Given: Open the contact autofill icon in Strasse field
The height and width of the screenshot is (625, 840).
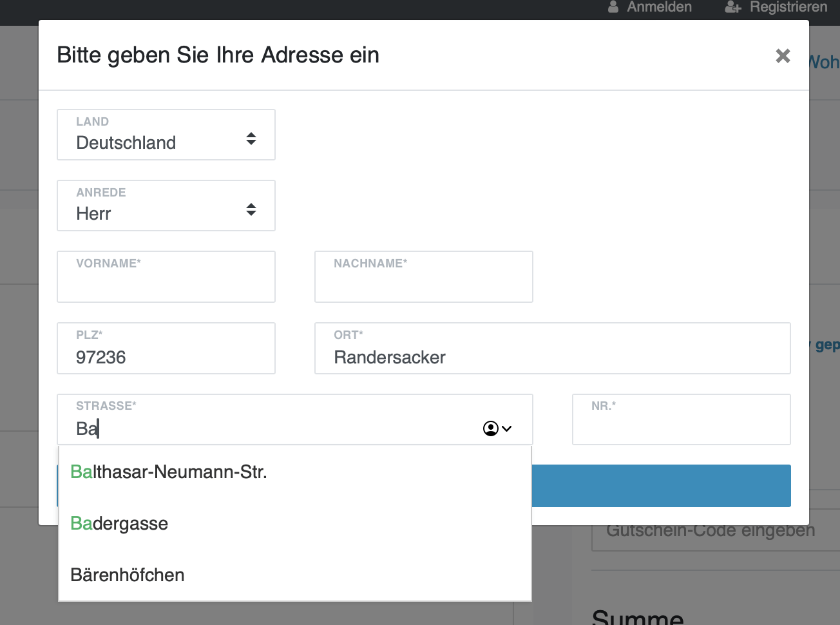Looking at the screenshot, I should click(x=497, y=428).
